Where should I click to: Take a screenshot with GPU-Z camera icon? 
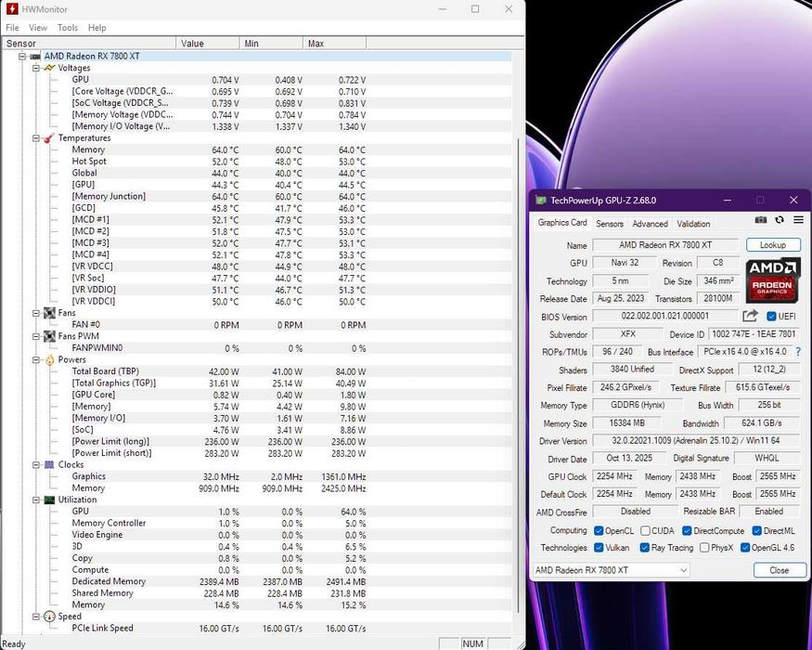[x=760, y=220]
